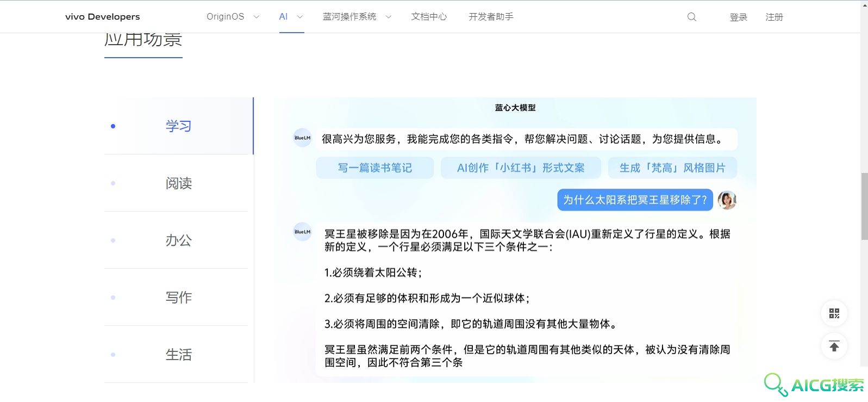Viewport: 868px width, 402px height.
Task: Open 开发者助手 page
Action: (491, 17)
